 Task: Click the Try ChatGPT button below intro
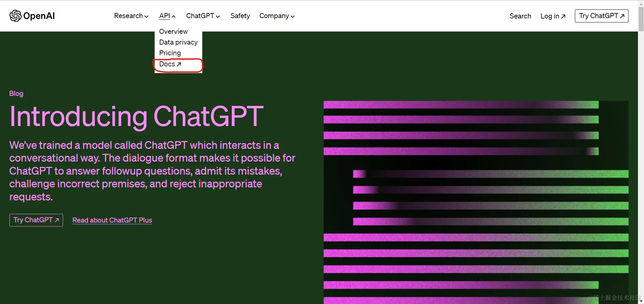pyautogui.click(x=36, y=220)
